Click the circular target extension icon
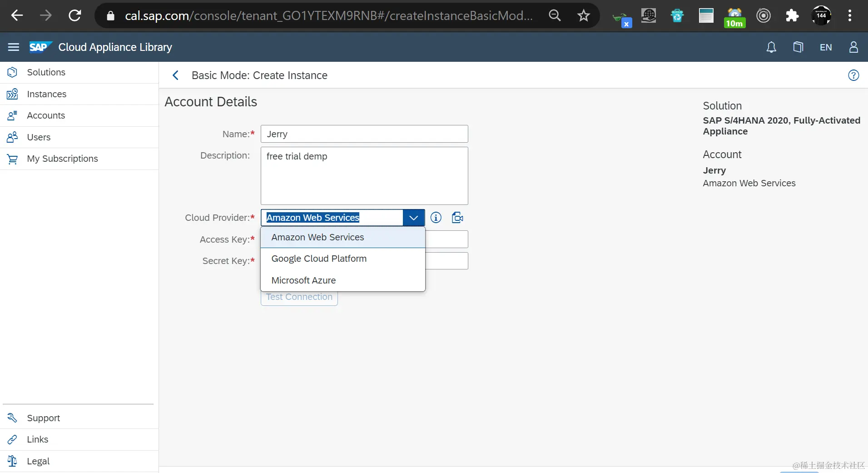868x473 pixels. click(x=763, y=15)
